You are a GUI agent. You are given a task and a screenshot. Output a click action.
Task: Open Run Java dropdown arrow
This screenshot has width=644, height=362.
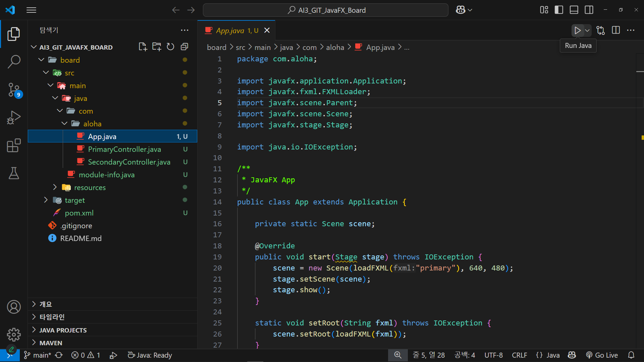(587, 31)
